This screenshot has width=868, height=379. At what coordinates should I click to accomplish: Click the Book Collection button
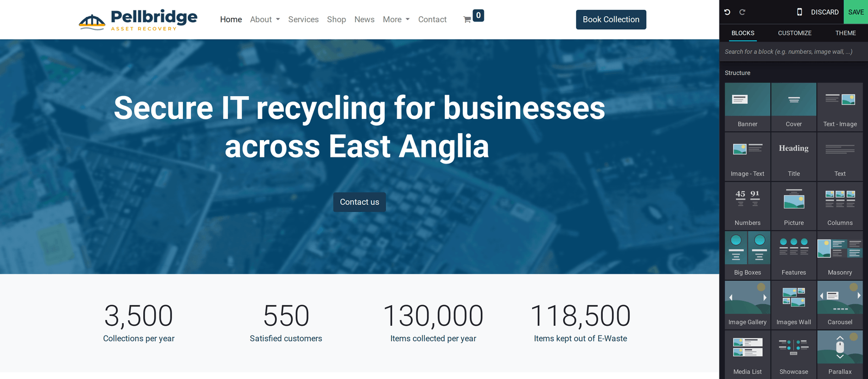pos(611,20)
